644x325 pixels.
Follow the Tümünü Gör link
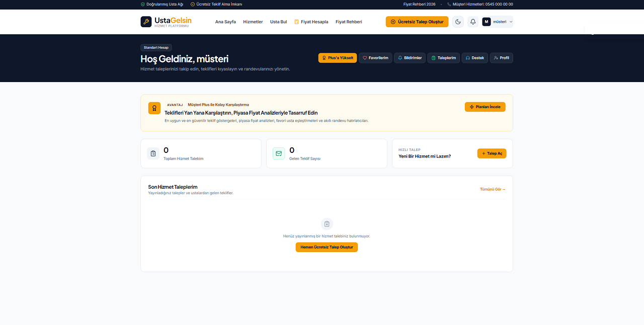click(493, 189)
